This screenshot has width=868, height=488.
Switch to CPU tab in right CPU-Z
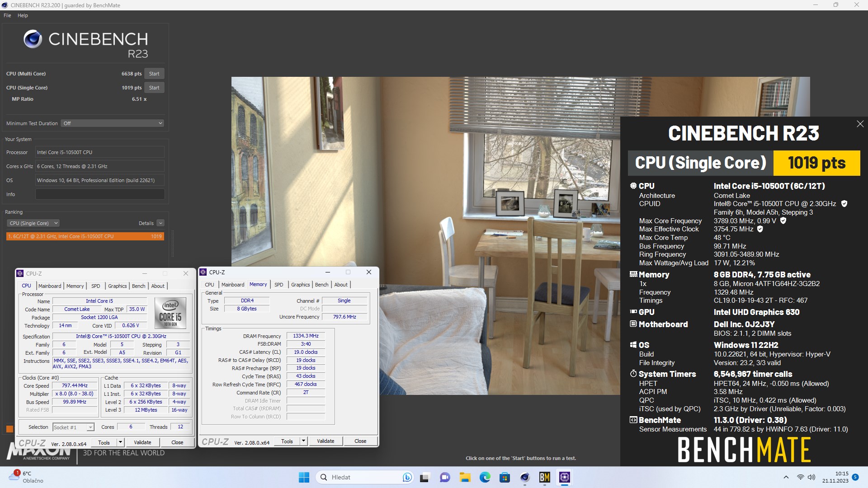coord(209,285)
